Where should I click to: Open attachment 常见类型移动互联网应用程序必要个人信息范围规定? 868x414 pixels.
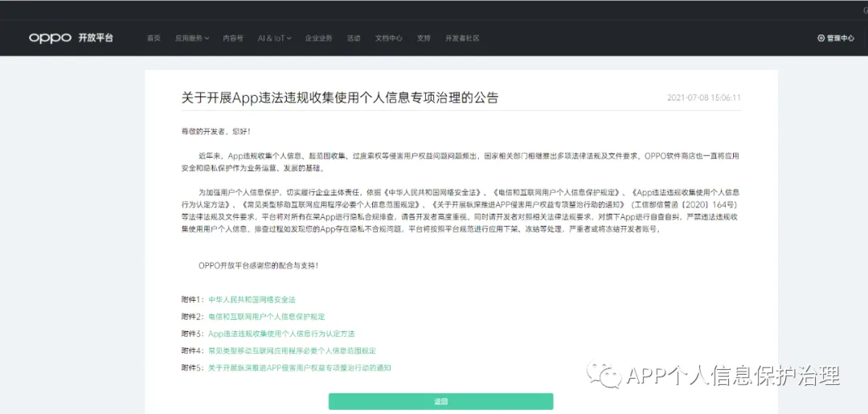point(293,351)
